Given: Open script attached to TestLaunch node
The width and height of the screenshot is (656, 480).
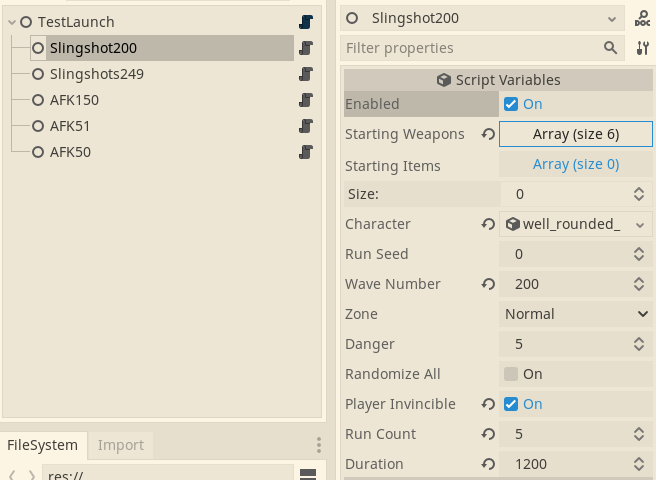Looking at the screenshot, I should (x=306, y=22).
